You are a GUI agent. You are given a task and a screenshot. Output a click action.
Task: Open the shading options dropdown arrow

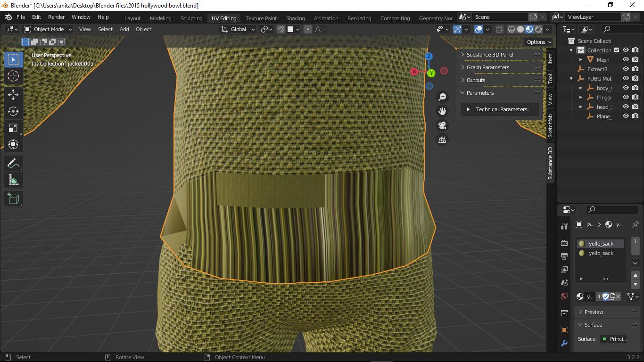click(x=548, y=29)
